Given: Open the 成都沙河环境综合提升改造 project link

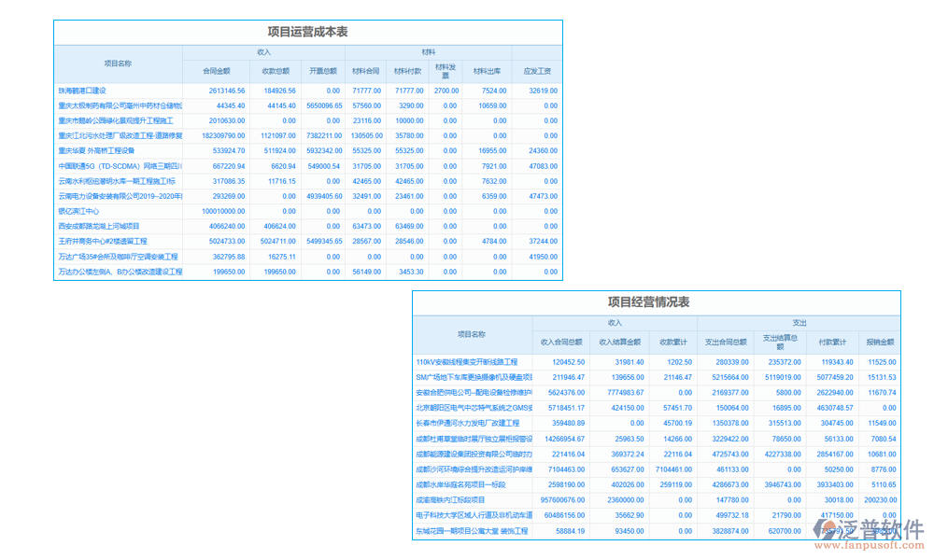Looking at the screenshot, I should (474, 469).
